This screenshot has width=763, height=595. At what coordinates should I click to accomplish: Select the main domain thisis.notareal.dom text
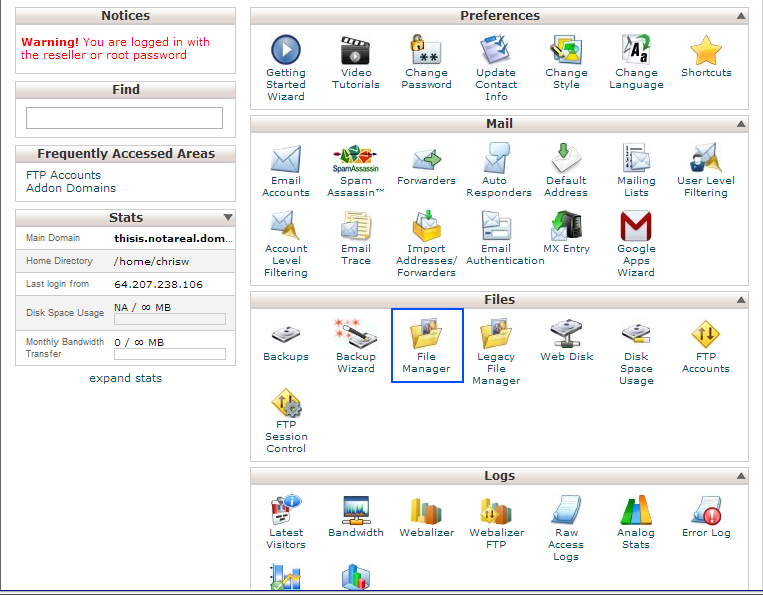click(x=173, y=238)
